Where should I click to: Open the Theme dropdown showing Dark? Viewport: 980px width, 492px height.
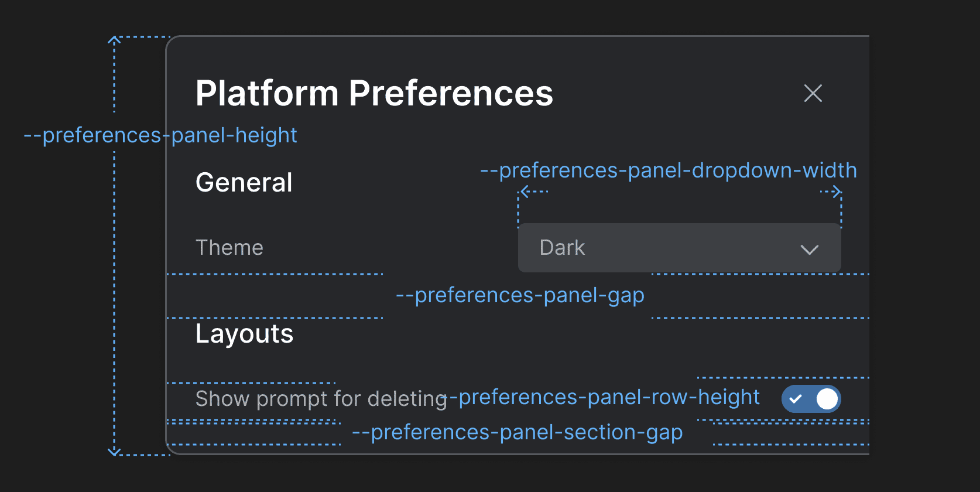coord(679,248)
